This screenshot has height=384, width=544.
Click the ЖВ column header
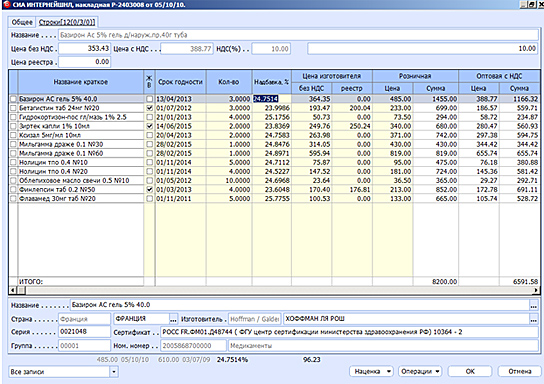tap(149, 82)
